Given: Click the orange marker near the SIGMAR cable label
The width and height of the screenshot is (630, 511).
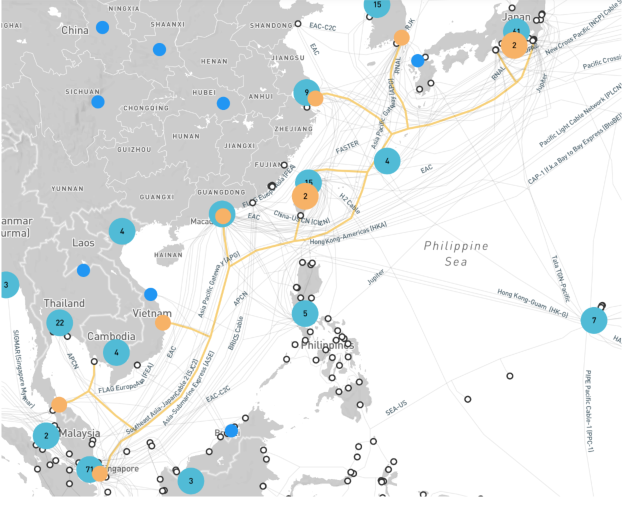Looking at the screenshot, I should 59,405.
